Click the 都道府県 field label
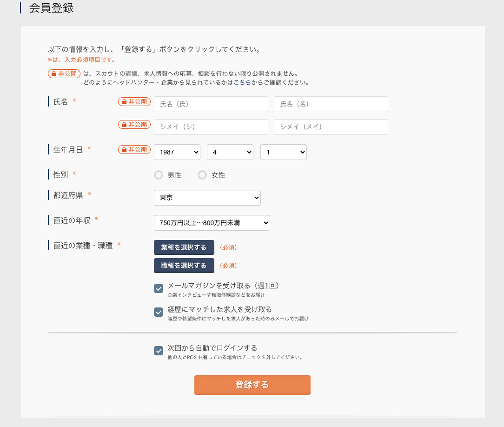This screenshot has height=427, width=504. click(68, 195)
